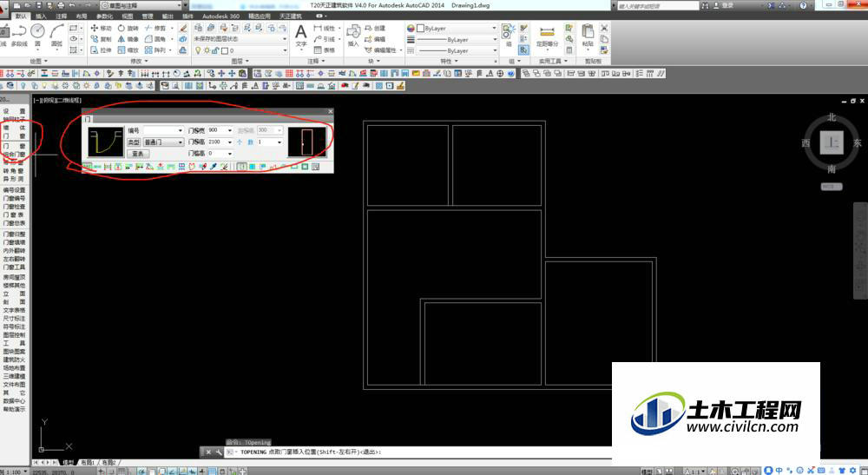Toggle the ribbon minimize button after 天正建筑 tab

coord(319,16)
